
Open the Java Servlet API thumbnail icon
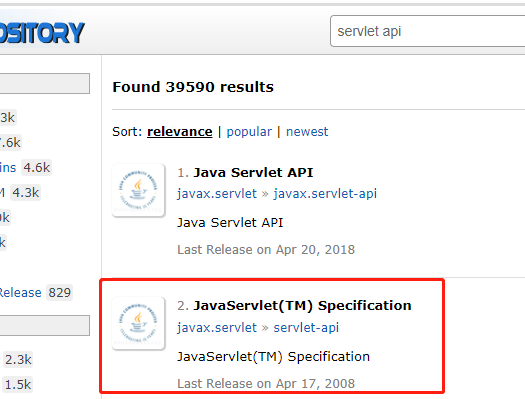(x=138, y=190)
